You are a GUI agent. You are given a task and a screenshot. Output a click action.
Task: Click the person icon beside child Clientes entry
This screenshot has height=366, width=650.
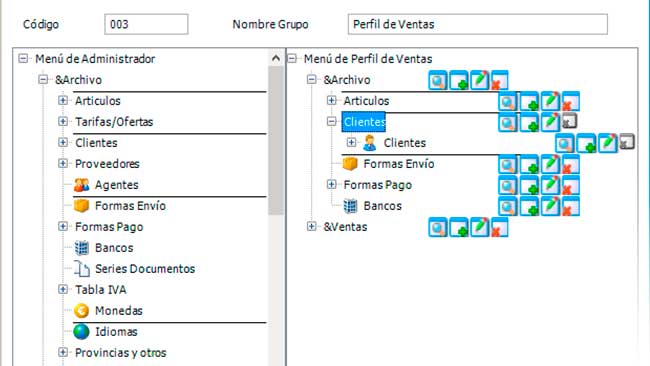tap(369, 143)
